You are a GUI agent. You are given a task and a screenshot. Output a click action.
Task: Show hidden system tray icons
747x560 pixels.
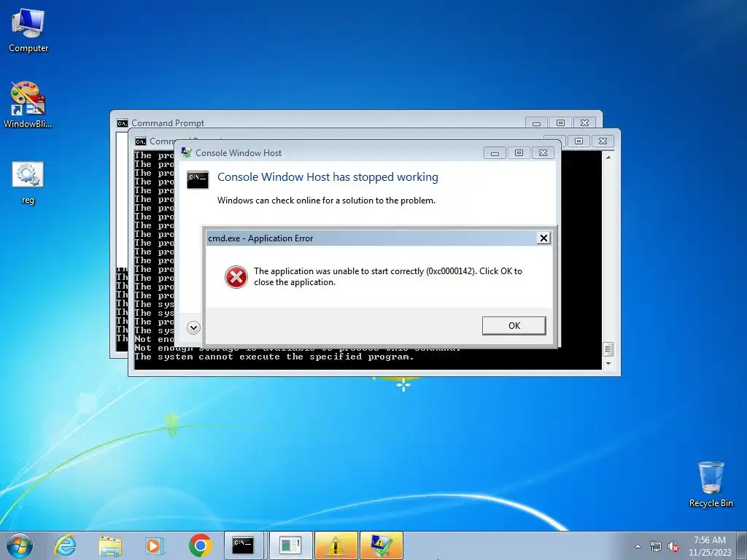[638, 546]
